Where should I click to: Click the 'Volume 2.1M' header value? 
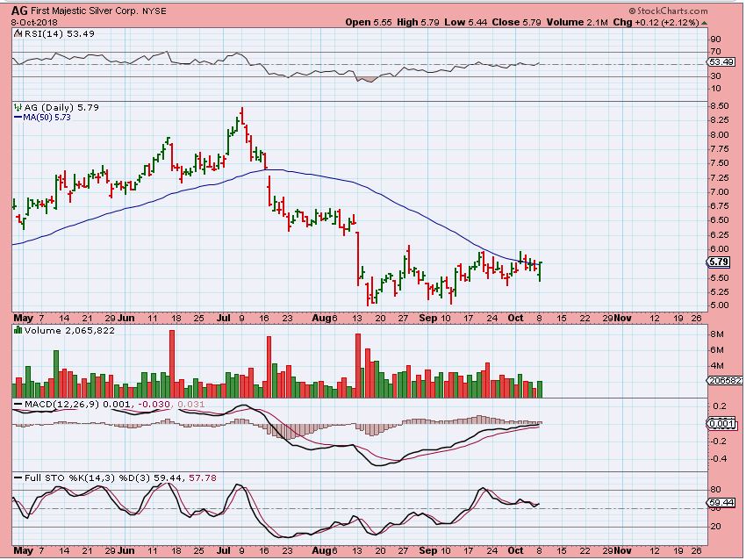pyautogui.click(x=577, y=22)
